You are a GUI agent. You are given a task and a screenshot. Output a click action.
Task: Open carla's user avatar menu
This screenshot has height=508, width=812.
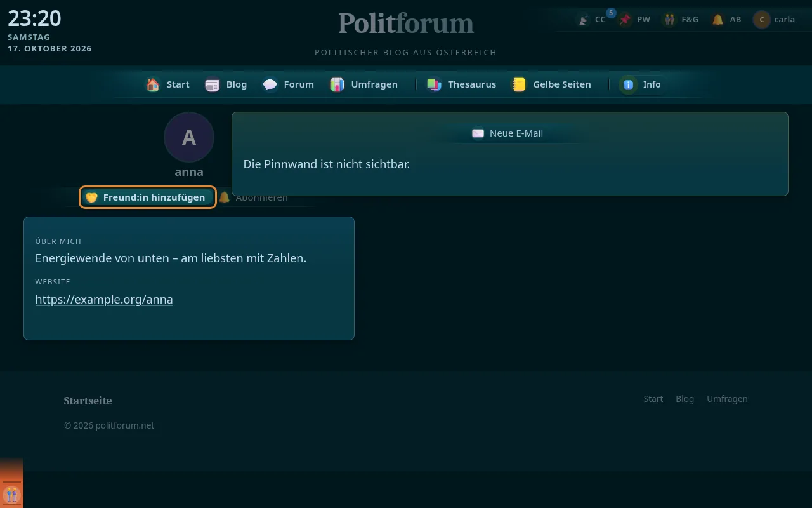point(761,20)
